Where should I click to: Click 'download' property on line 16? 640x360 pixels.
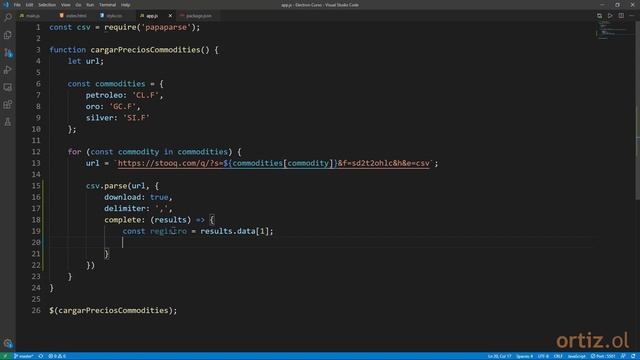pos(122,197)
